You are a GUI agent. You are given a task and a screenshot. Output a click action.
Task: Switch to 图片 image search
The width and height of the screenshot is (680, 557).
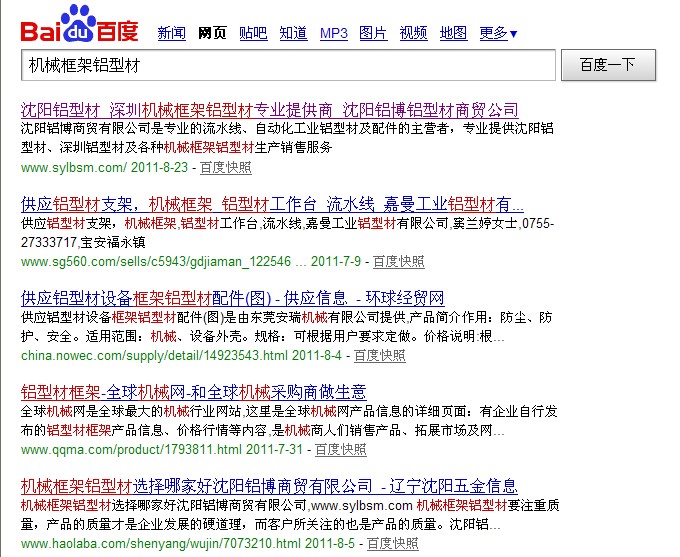coord(374,34)
